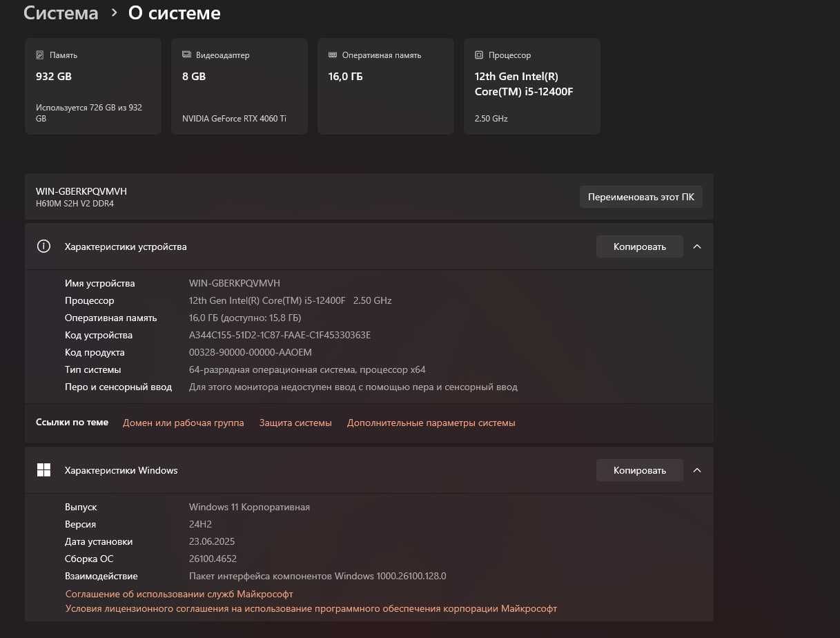This screenshot has width=840, height=638.
Task: Collapse the Характеристики устройства section chevron
Action: click(697, 246)
